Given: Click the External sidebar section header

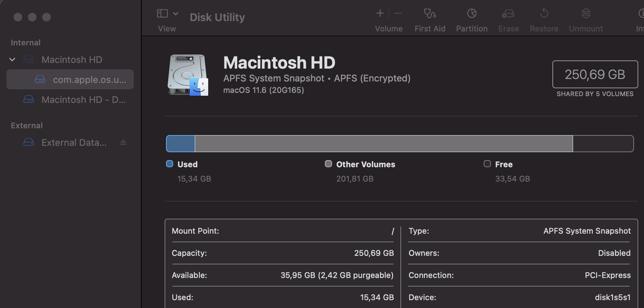Looking at the screenshot, I should tap(26, 125).
